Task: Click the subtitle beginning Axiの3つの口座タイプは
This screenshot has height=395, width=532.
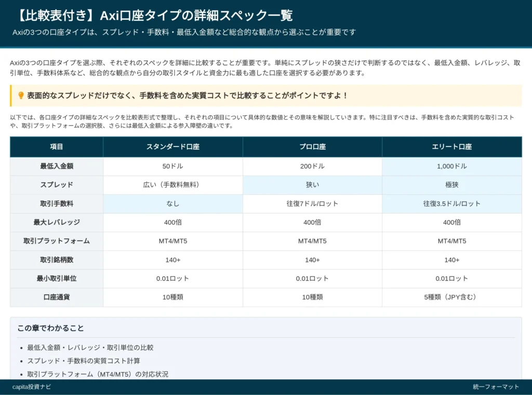Action: click(184, 32)
